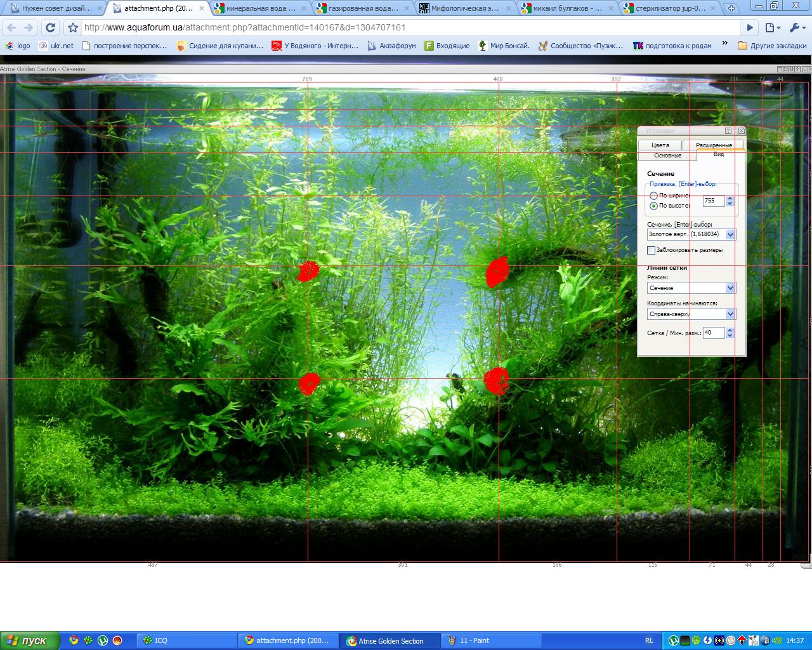The width and height of the screenshot is (812, 650).
Task: Open the 'Режим' Сечение dropdown
Action: click(x=730, y=288)
